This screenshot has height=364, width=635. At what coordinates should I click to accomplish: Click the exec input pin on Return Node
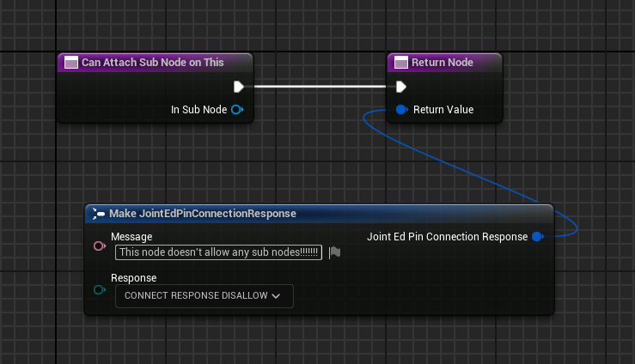point(400,87)
